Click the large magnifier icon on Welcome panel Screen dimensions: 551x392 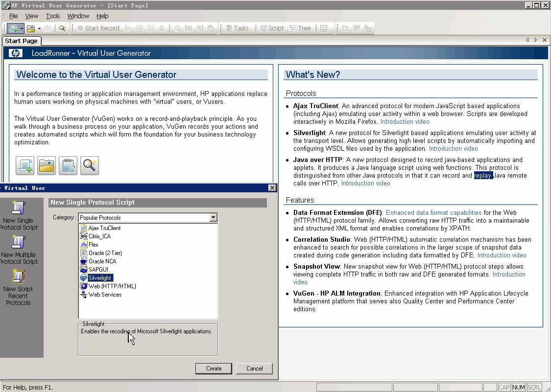point(90,165)
